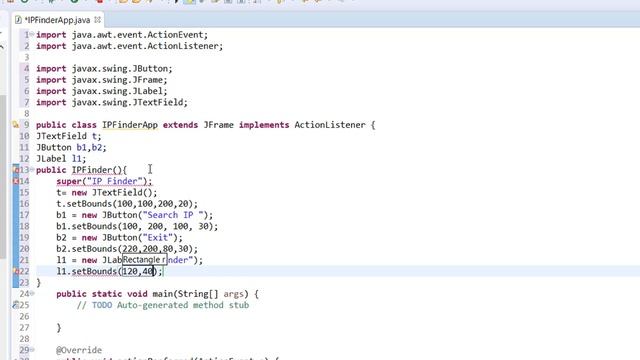Click 'l1.setBounds' on line 22
The width and height of the screenshot is (640, 360).
[x=87, y=271]
